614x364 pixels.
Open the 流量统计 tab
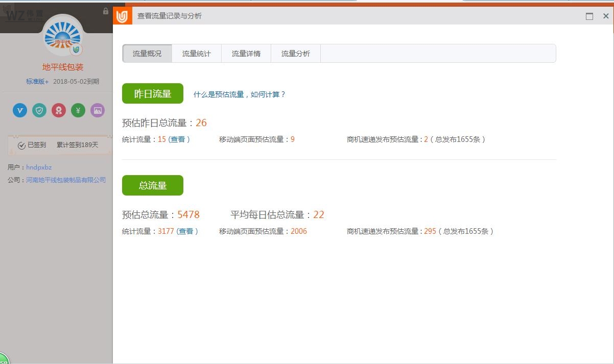tap(197, 54)
